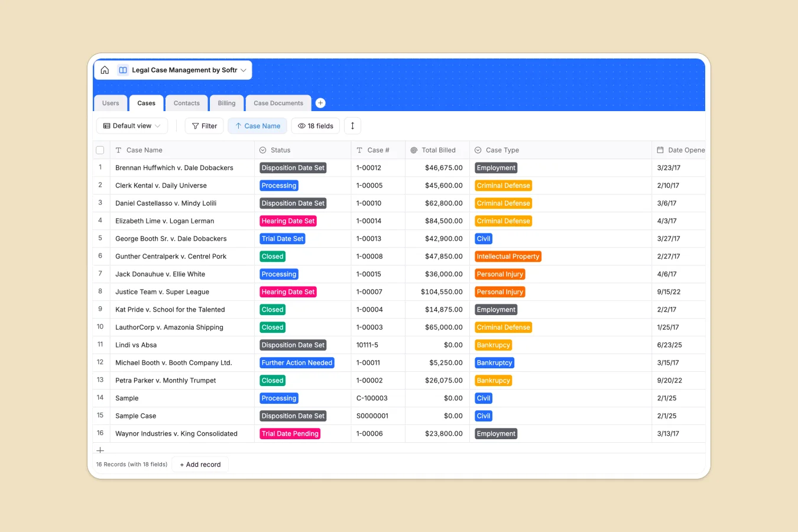Screen dimensions: 798x532
Task: Click the eye icon on 18 fields
Action: (301, 126)
